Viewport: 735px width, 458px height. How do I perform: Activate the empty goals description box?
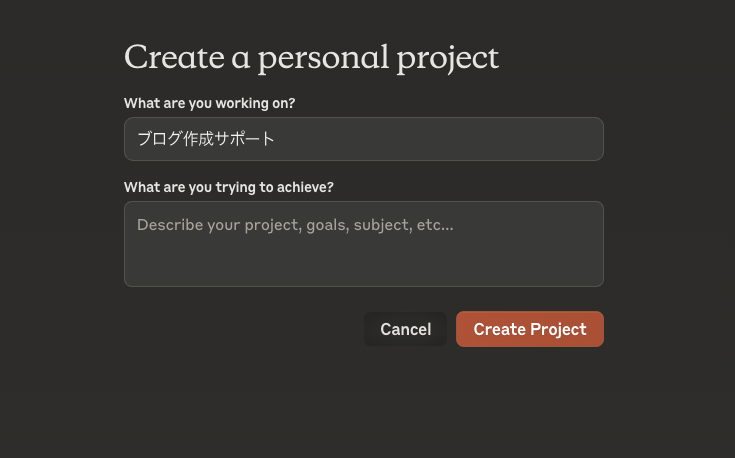coord(363,244)
